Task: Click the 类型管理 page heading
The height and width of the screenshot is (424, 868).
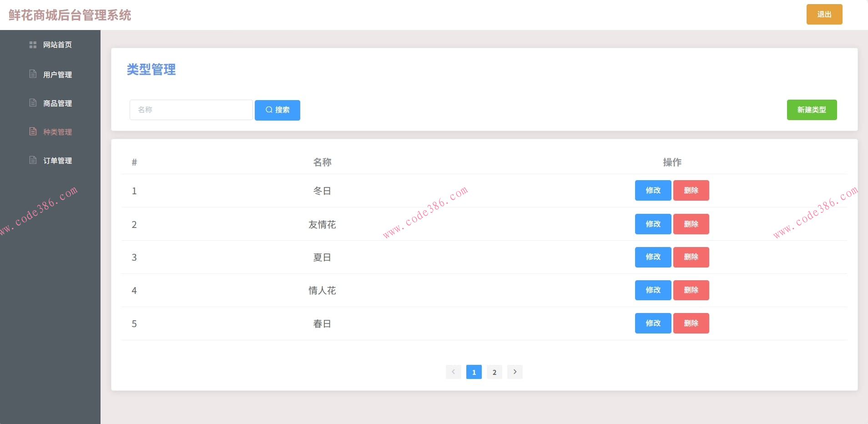Action: click(x=151, y=70)
